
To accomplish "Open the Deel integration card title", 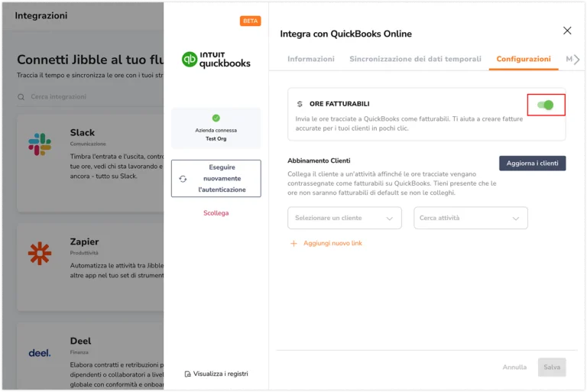I will coord(80,341).
